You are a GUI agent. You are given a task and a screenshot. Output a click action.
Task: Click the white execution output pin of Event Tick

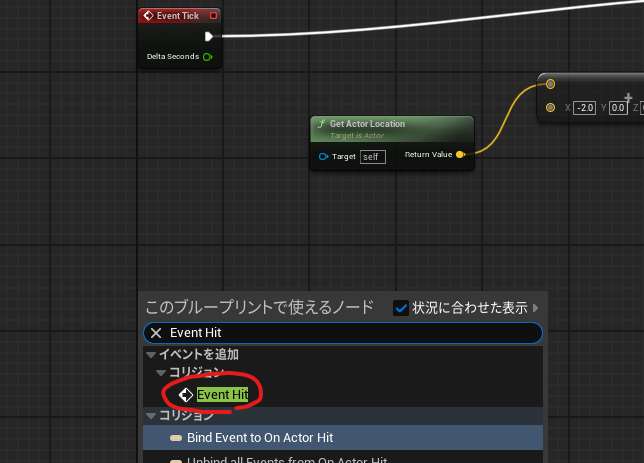pyautogui.click(x=209, y=37)
